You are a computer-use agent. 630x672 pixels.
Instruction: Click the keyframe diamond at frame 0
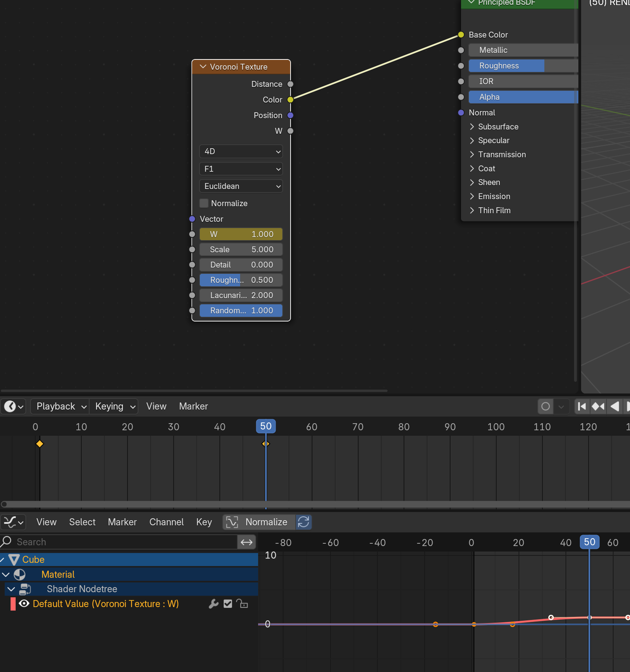click(40, 444)
